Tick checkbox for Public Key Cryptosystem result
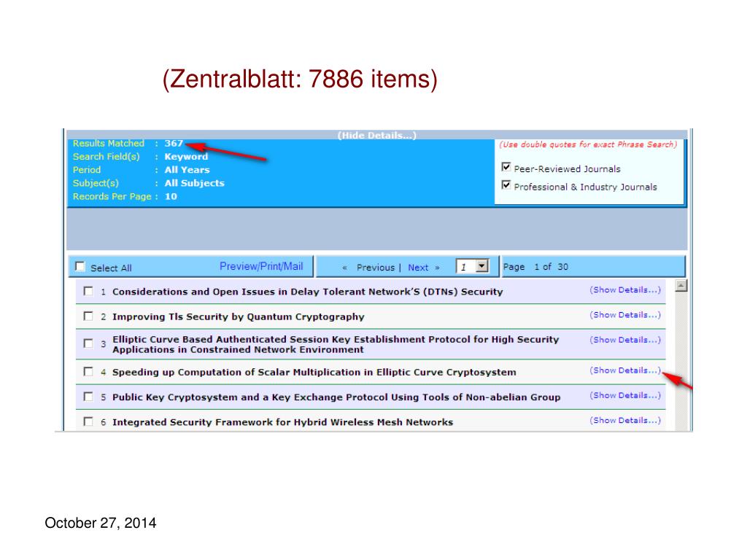Viewport: 747px width, 560px height. click(88, 397)
